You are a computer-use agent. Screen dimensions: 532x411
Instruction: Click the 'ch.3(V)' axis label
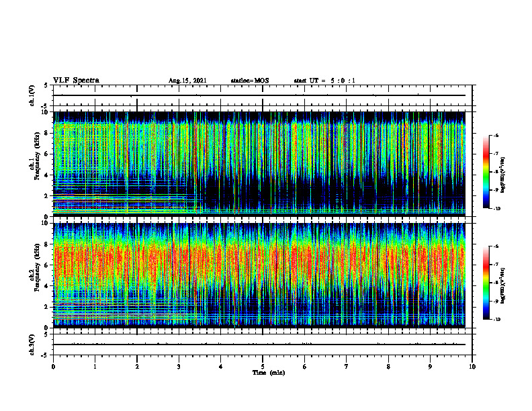pyautogui.click(x=32, y=345)
